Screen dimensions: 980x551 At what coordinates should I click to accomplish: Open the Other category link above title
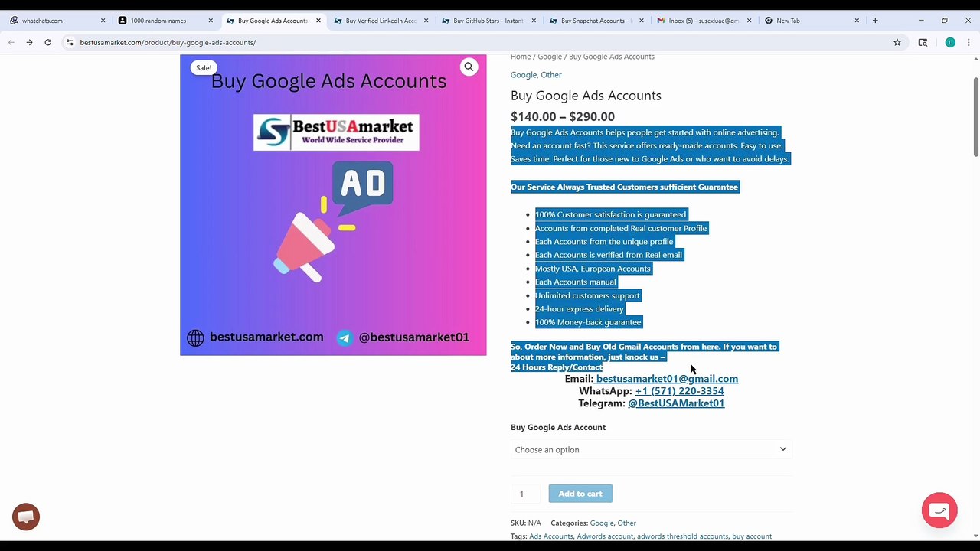(551, 75)
